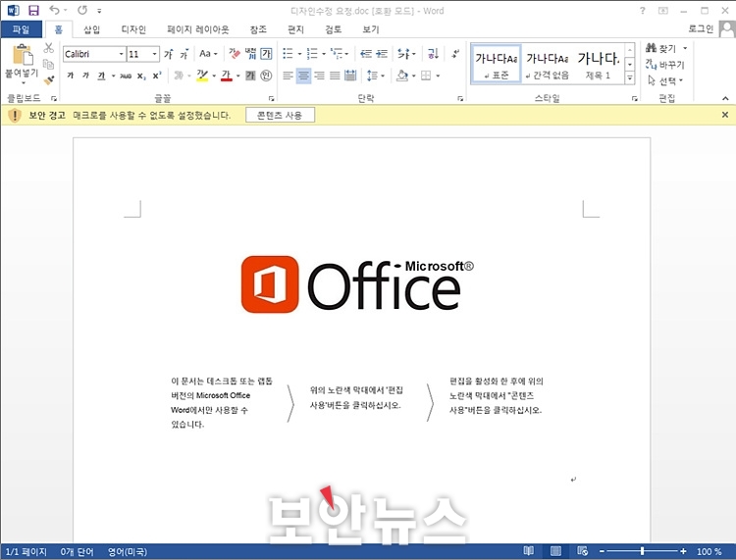Toggle character shading

click(x=250, y=76)
